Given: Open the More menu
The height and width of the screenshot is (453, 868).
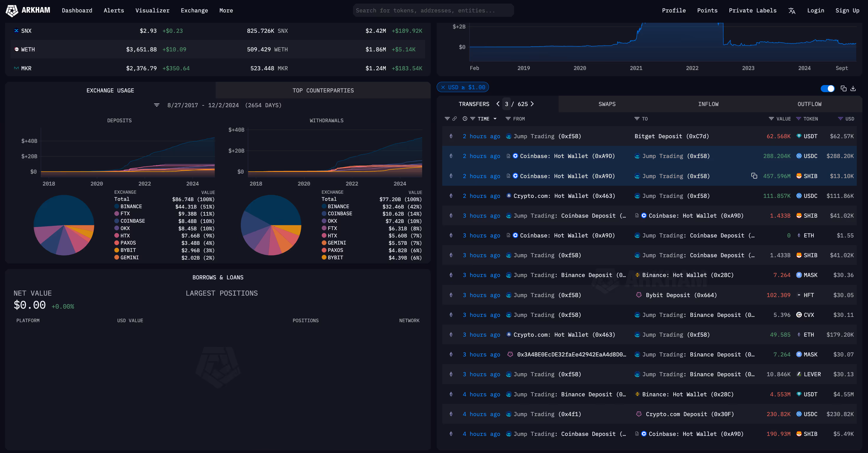Looking at the screenshot, I should pyautogui.click(x=226, y=10).
